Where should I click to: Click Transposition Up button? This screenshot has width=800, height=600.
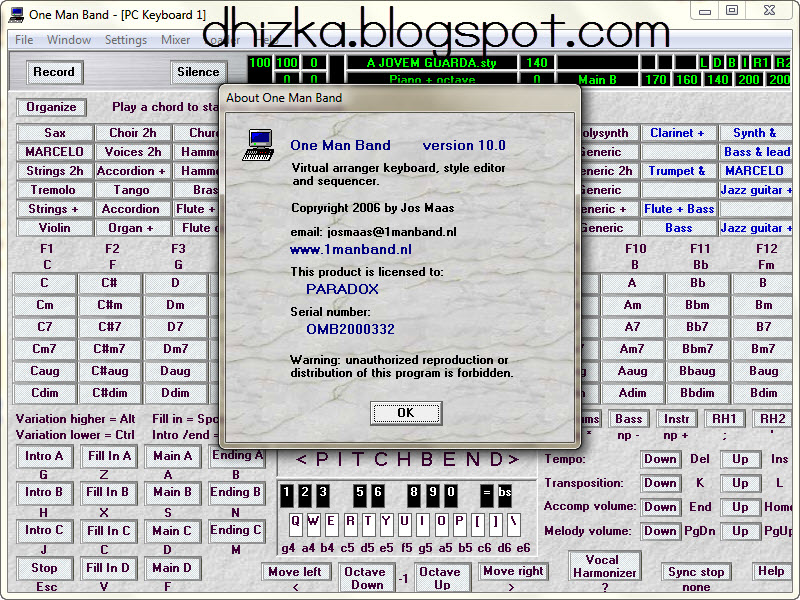[x=740, y=483]
